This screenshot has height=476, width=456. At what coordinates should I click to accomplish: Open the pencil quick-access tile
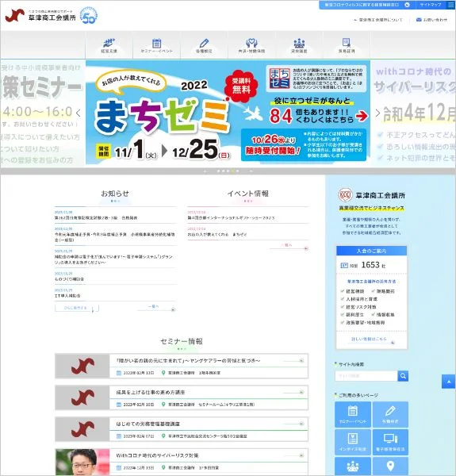tap(390, 414)
